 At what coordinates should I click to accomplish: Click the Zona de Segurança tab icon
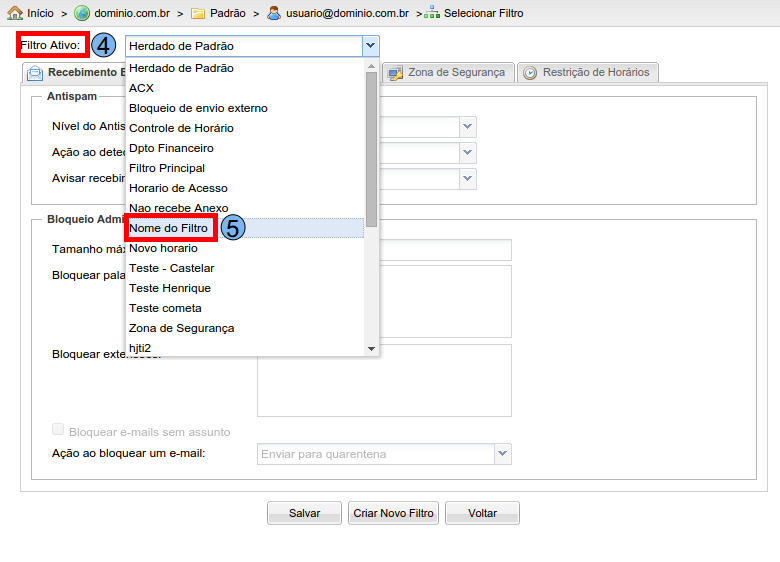tap(395, 73)
